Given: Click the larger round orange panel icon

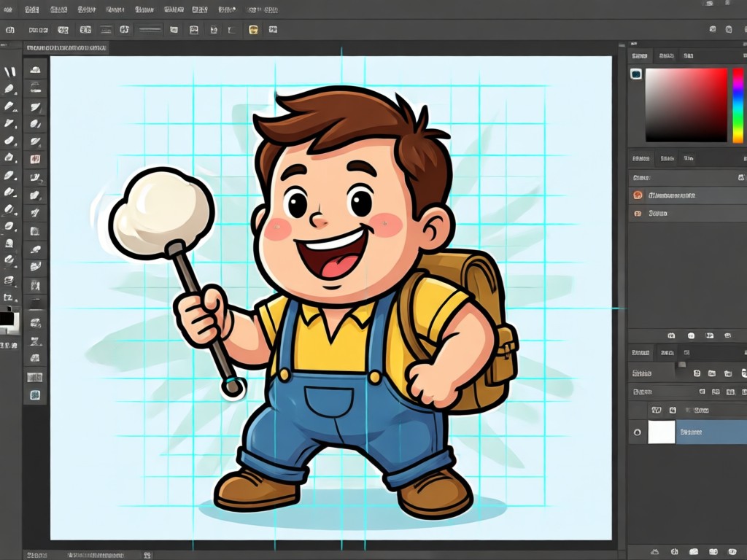Looking at the screenshot, I should (638, 195).
